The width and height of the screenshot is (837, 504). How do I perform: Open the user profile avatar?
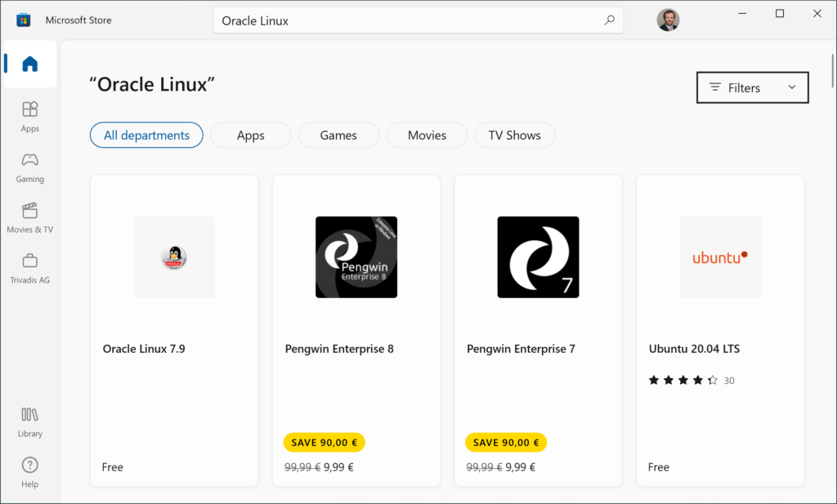[668, 20]
